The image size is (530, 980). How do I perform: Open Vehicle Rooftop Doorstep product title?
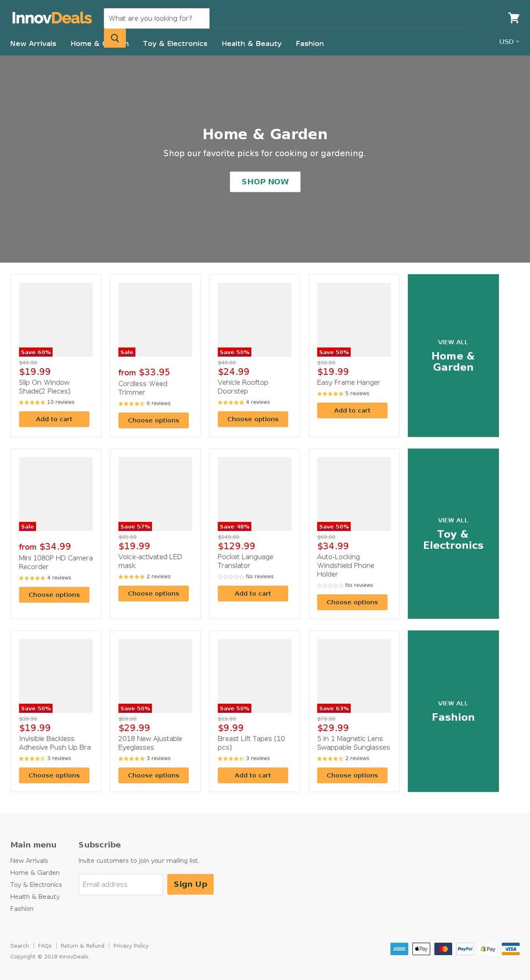pyautogui.click(x=243, y=387)
